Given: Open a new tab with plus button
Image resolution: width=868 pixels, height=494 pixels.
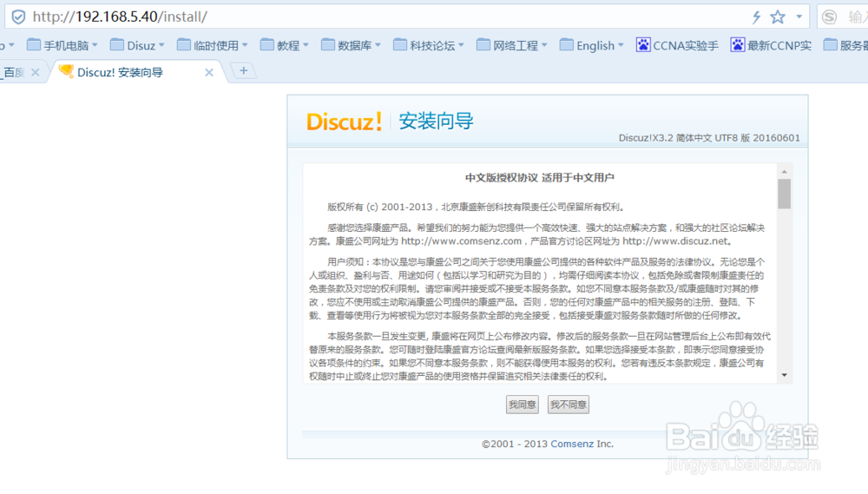Looking at the screenshot, I should tap(244, 71).
